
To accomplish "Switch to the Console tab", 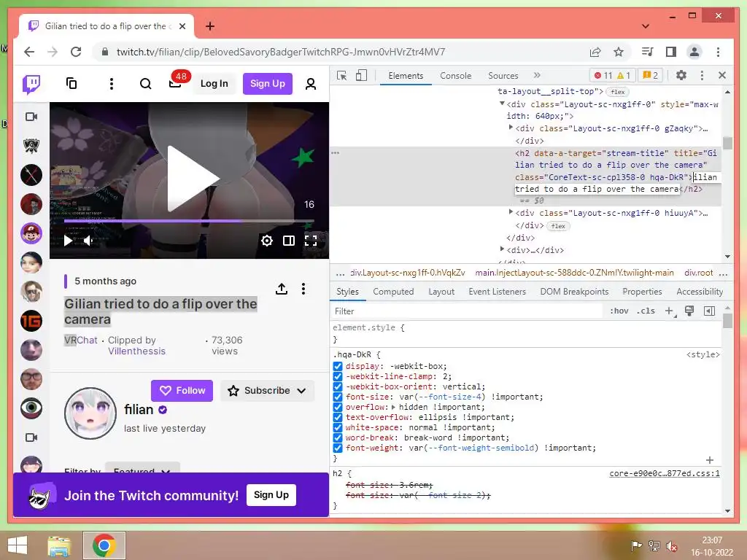I will point(455,76).
